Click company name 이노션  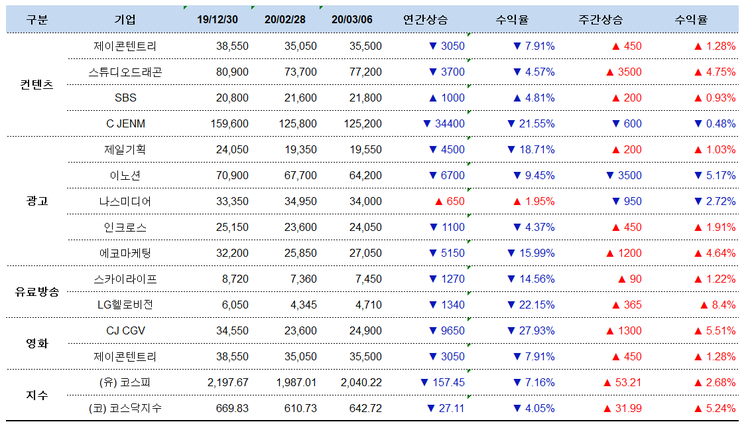click(x=125, y=175)
